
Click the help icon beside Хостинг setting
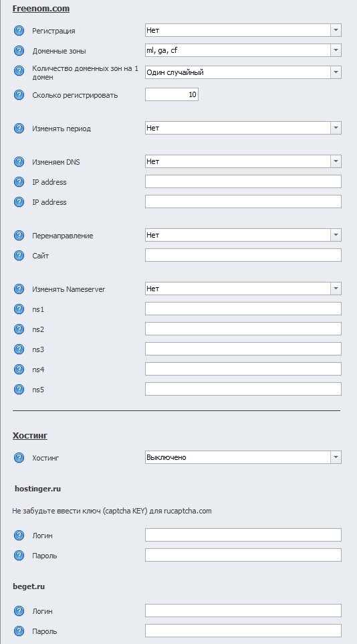tap(19, 457)
